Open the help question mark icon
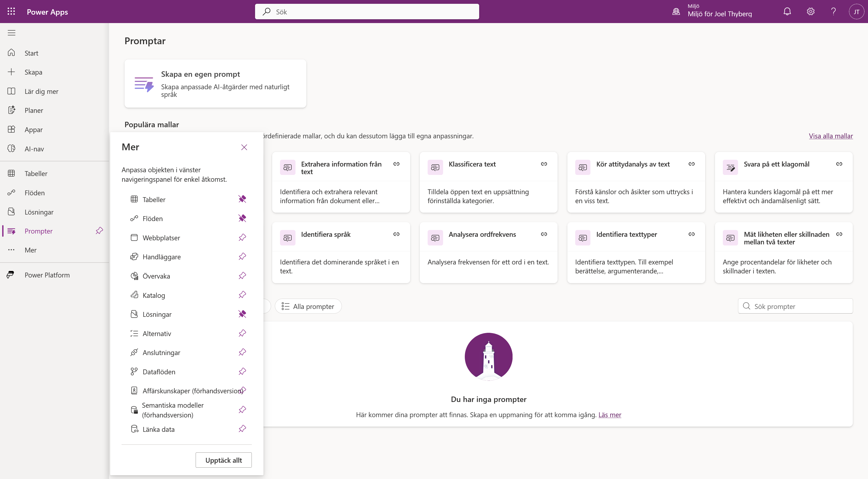Screen dimensions: 868x479 click(833, 11)
